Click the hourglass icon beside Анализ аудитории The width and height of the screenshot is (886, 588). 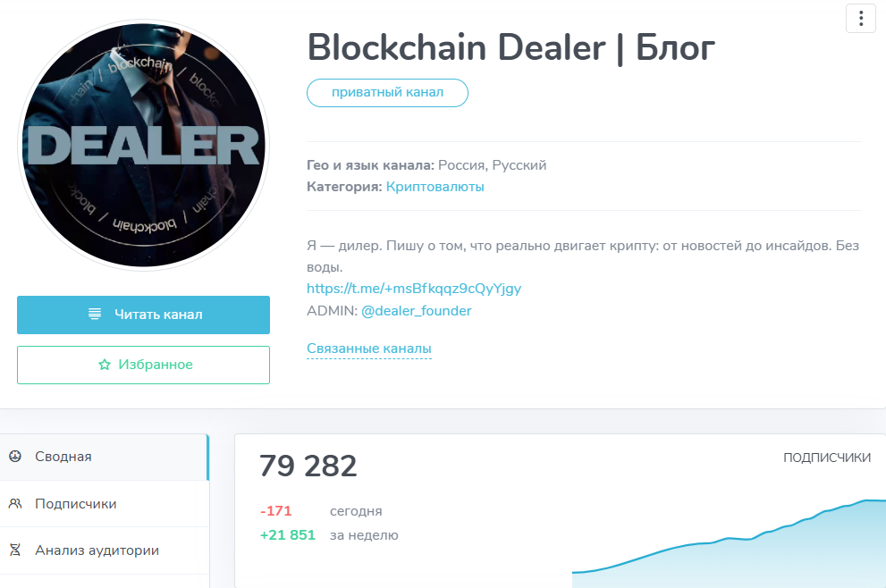click(13, 551)
